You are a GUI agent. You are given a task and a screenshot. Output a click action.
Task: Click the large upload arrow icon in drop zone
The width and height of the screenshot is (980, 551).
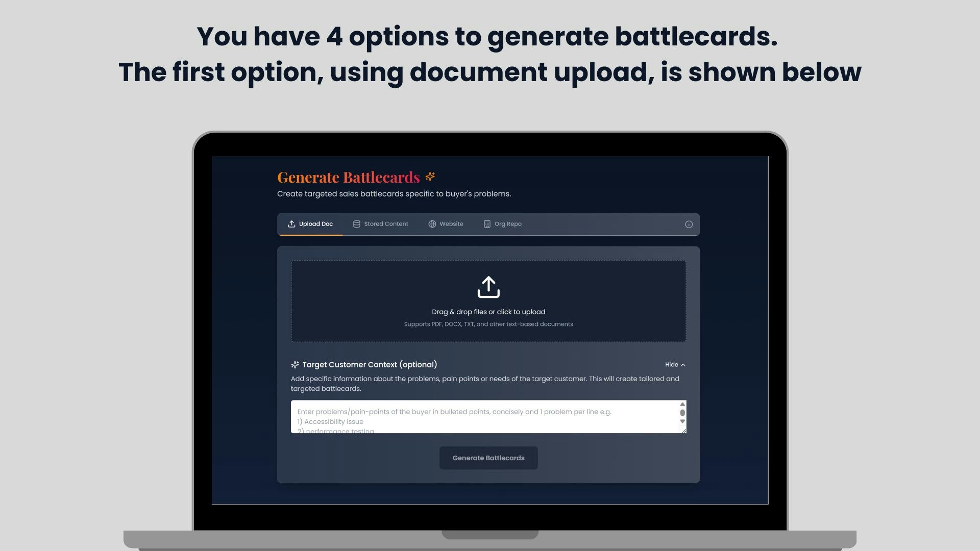click(488, 287)
